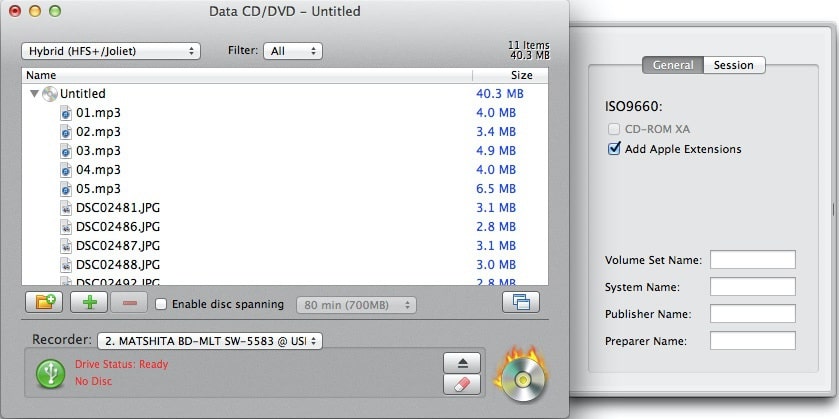839x419 pixels.
Task: Open the Filter All dropdown
Action: pos(293,51)
